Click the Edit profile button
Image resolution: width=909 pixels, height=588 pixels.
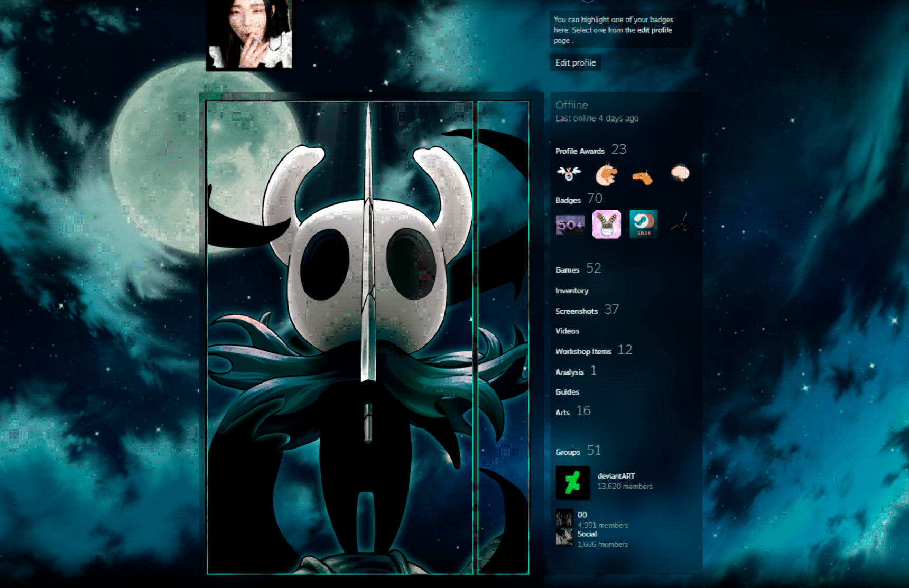click(x=576, y=63)
